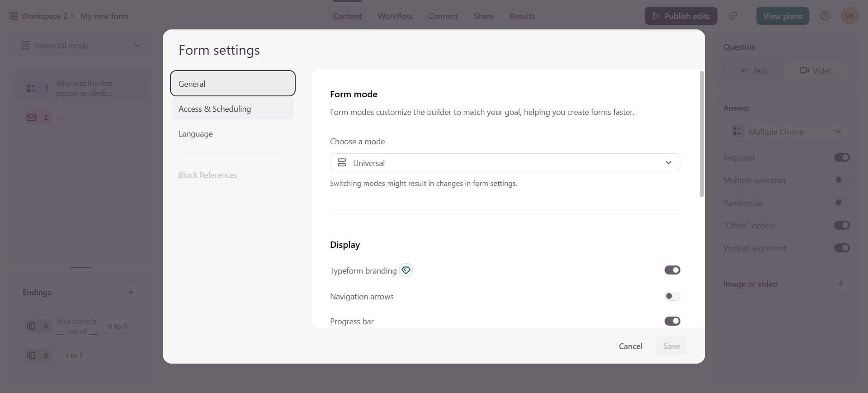Enable the Randomize switch
Viewport: 868px width, 393px height.
pos(842,203)
